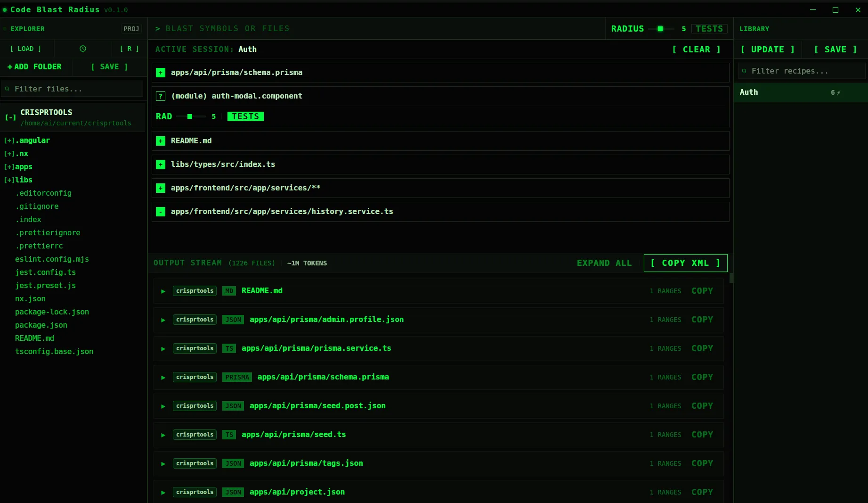Click the BLAST SYMBOLS OR FILES input
Screen dimensions: 868x503
click(330, 28)
